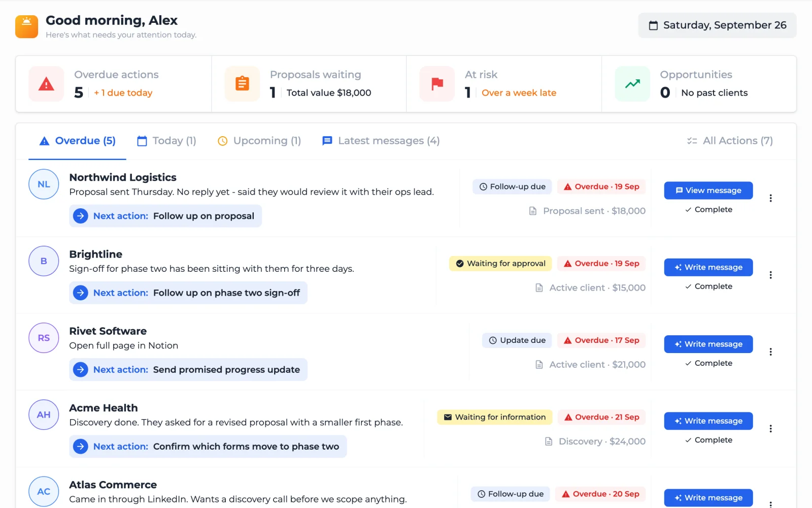Open the Acme Health client name
812x508 pixels.
point(104,407)
